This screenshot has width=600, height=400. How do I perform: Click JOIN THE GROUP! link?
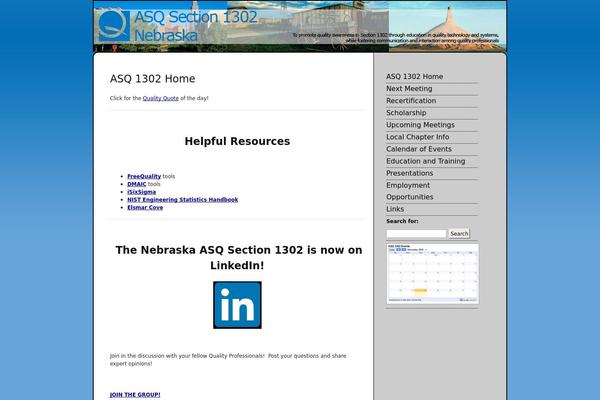click(x=135, y=395)
